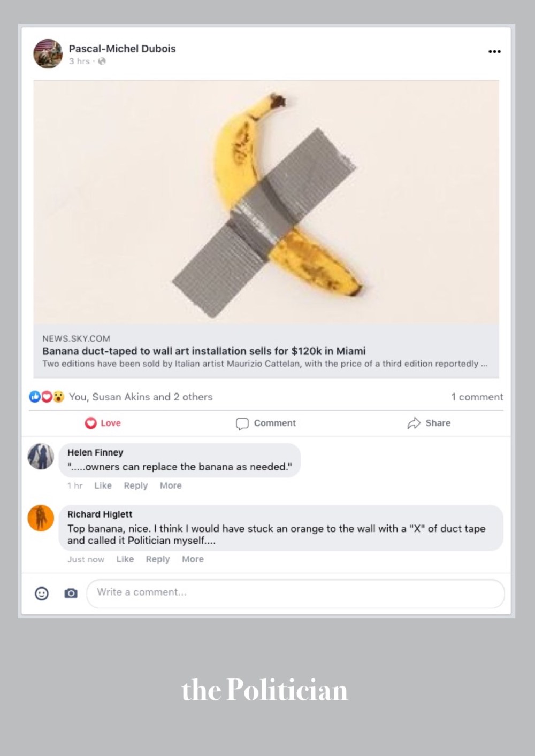This screenshot has height=756, width=535.
Task: Click the Share arrow button
Action: [x=429, y=423]
